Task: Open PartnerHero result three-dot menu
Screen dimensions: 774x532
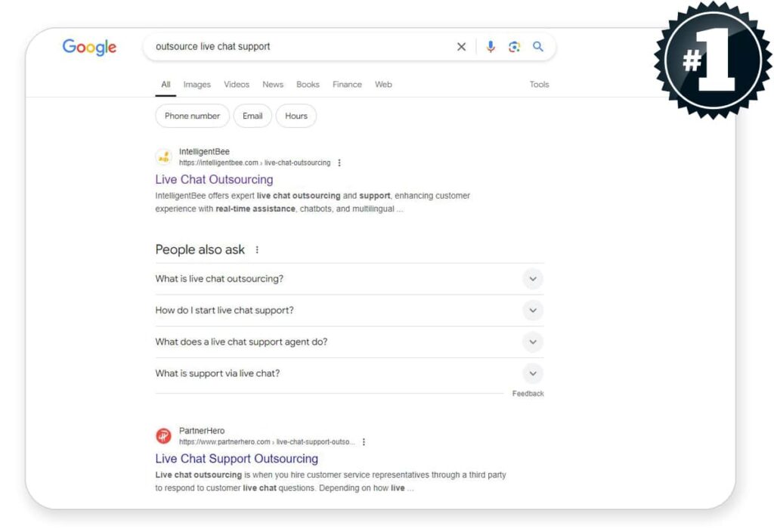Action: 364,442
